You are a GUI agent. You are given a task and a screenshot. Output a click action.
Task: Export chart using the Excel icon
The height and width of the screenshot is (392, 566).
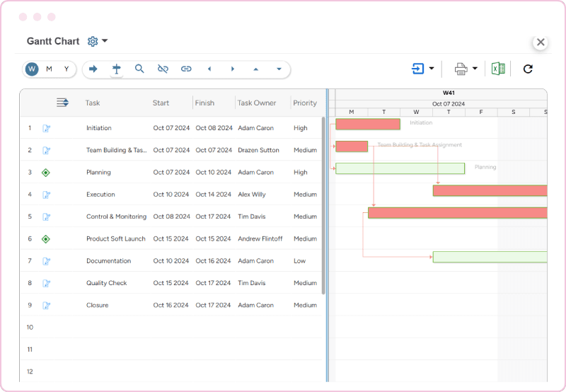pos(498,69)
